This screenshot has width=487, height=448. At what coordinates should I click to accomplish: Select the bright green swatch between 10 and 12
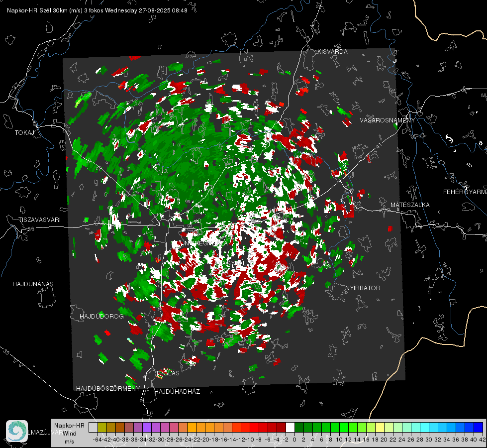point(344,427)
